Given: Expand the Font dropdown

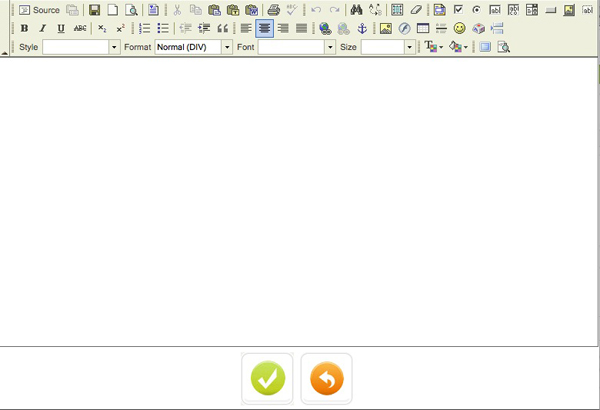Looking at the screenshot, I should click(x=296, y=47).
